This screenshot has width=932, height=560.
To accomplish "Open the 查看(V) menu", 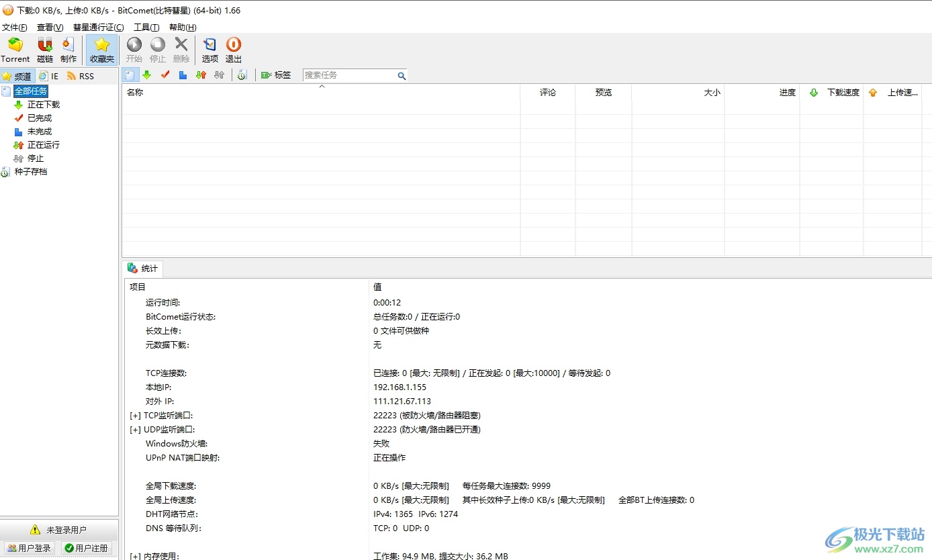I will tap(50, 28).
